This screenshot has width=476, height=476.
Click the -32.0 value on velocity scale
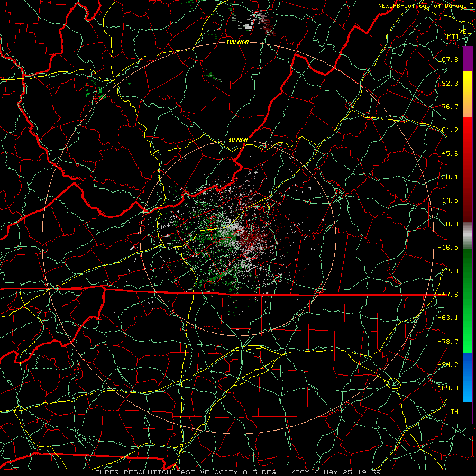pyautogui.click(x=448, y=271)
